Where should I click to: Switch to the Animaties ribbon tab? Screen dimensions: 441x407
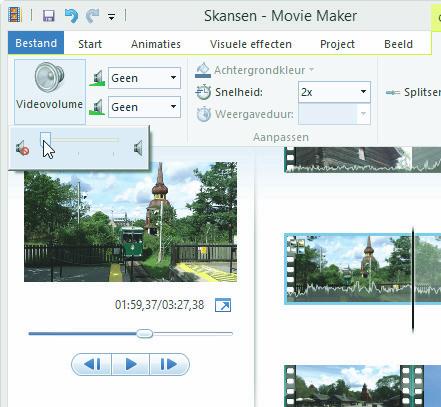(x=156, y=44)
